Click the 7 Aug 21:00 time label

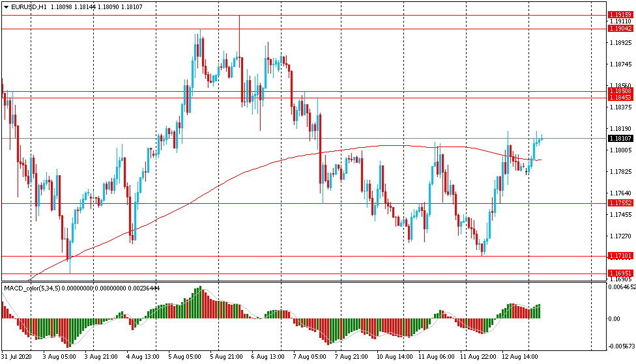pos(351,357)
